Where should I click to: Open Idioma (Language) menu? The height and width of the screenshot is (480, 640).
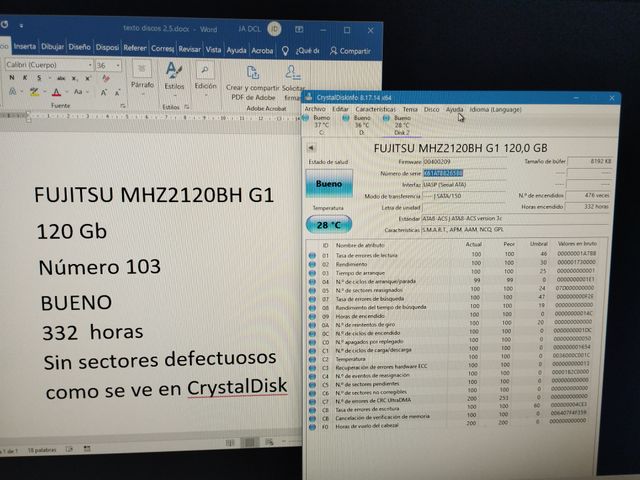tap(496, 109)
